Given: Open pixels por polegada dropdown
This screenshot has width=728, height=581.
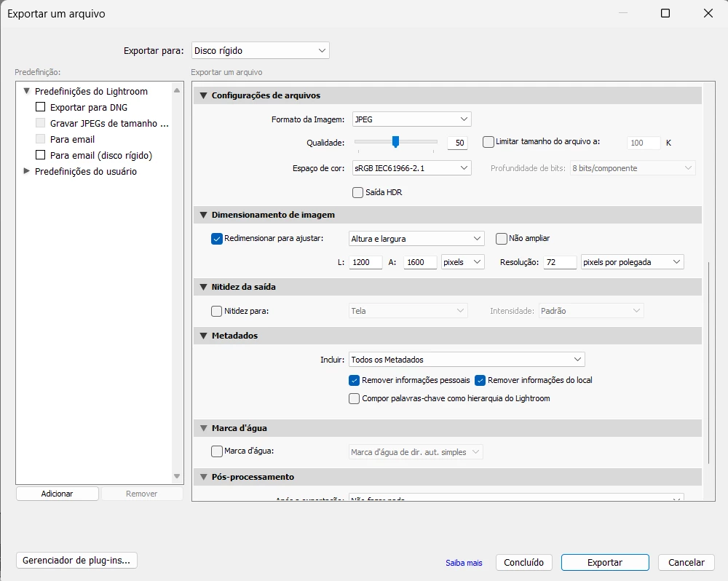Looking at the screenshot, I should (x=633, y=262).
